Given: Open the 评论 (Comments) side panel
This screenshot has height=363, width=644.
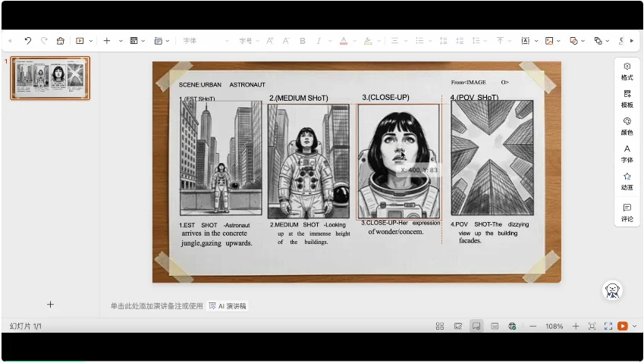Looking at the screenshot, I should coord(627,212).
